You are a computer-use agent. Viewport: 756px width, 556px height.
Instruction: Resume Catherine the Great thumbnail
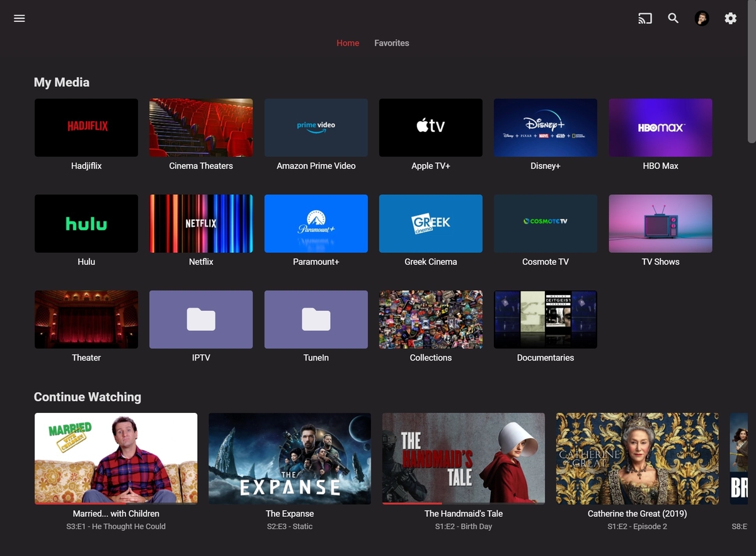638,458
